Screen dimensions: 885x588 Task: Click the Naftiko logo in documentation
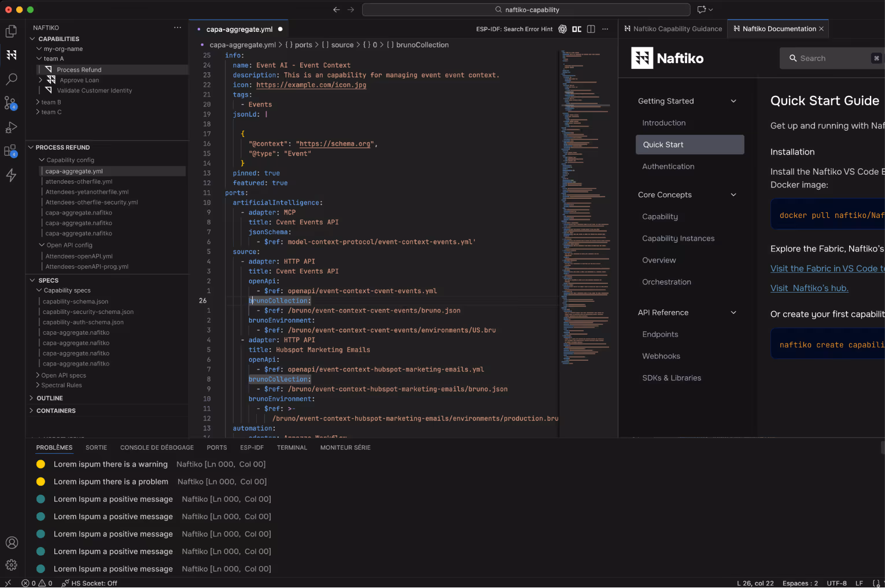point(667,58)
